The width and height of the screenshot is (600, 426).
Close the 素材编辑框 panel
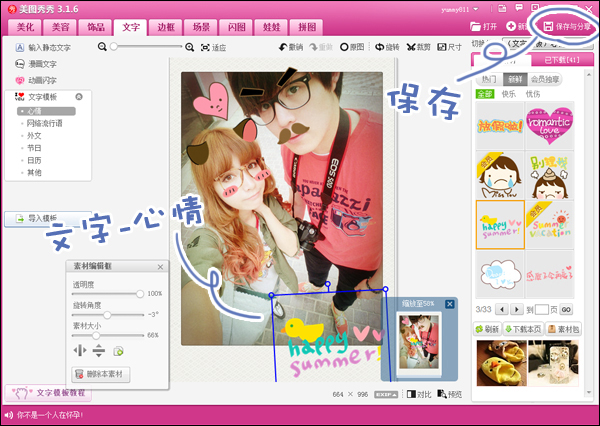(x=160, y=267)
